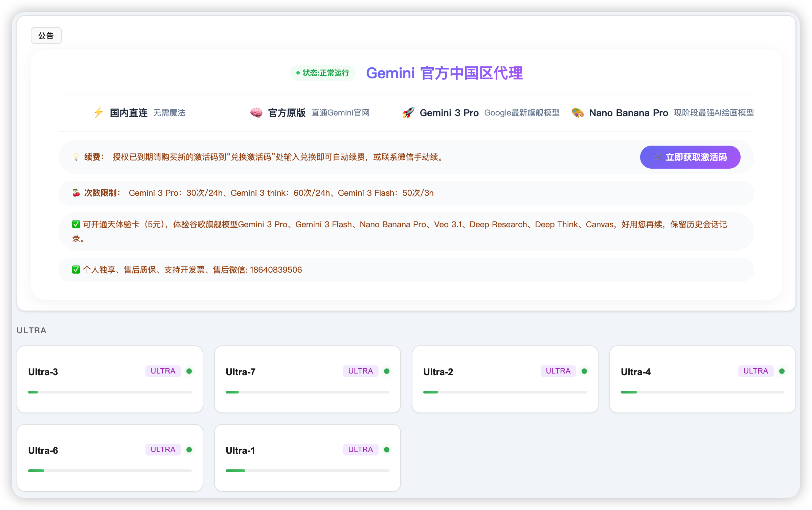Select the Ultra-7 account card
Image resolution: width=812 pixels, height=510 pixels.
click(x=307, y=379)
